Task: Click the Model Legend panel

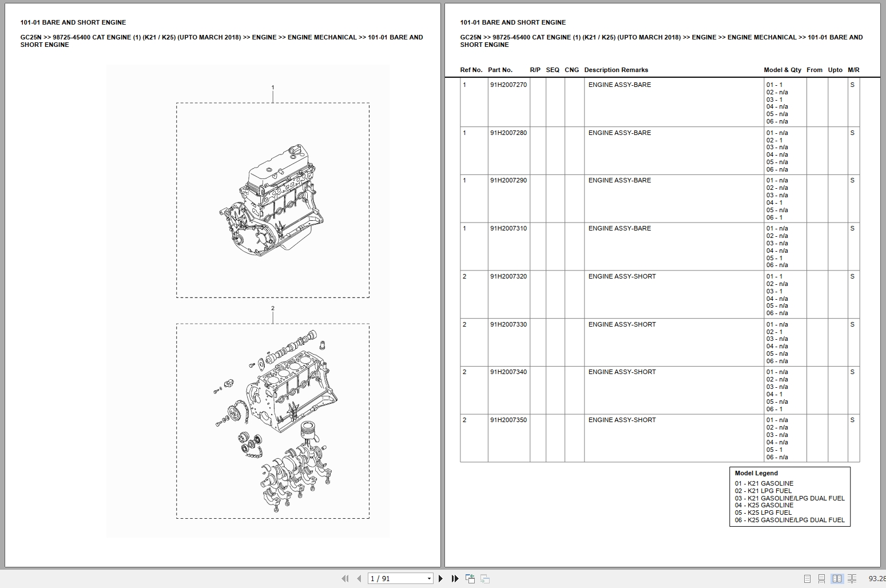Action: coord(790,496)
